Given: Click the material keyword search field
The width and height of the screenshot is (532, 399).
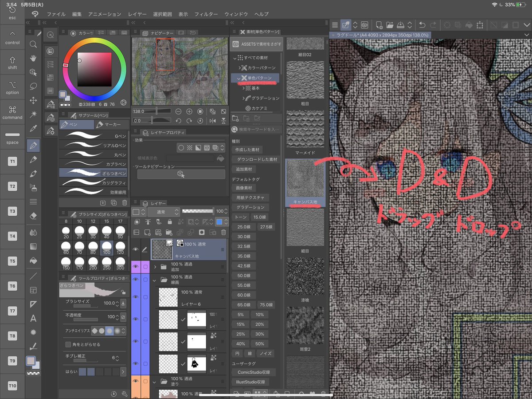Looking at the screenshot, I should [x=256, y=129].
